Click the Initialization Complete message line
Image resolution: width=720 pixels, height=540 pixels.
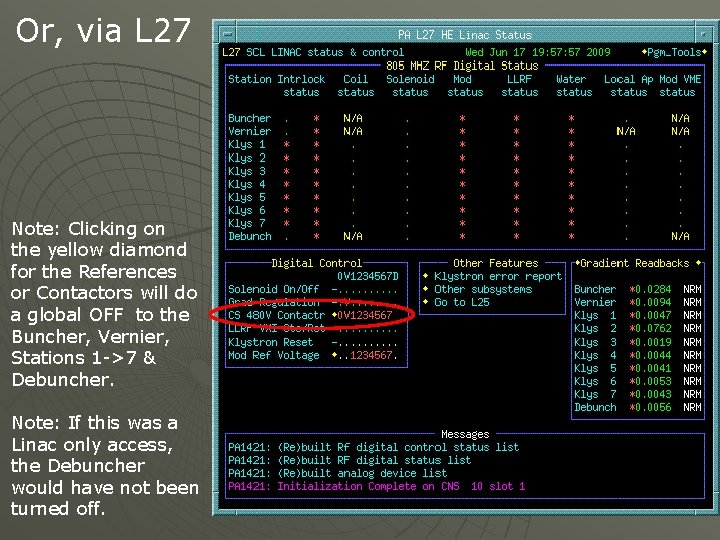pos(377,486)
